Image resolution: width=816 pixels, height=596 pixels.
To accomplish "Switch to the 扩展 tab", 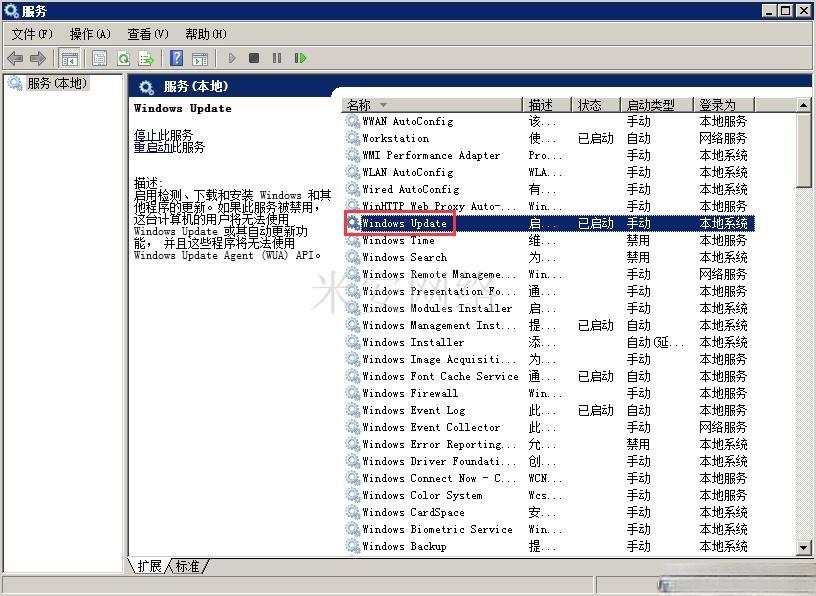I will tap(149, 566).
